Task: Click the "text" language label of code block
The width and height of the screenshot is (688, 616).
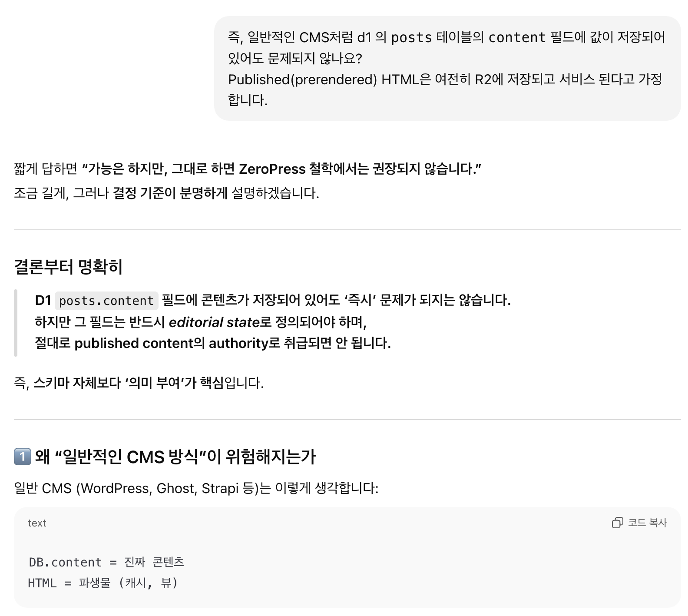Action: [37, 523]
